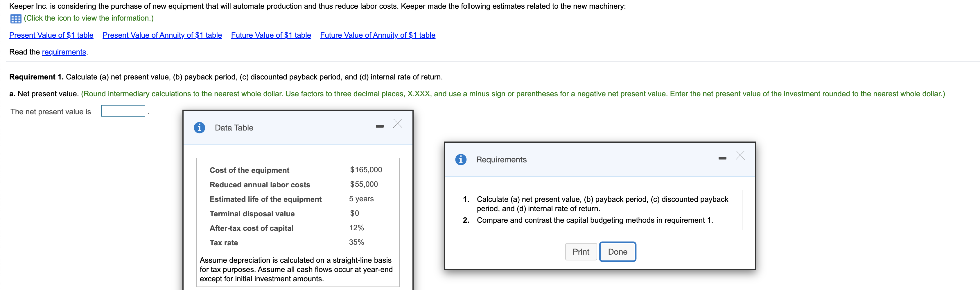Open Present Value of $1 table
The image size is (980, 290).
[x=51, y=35]
